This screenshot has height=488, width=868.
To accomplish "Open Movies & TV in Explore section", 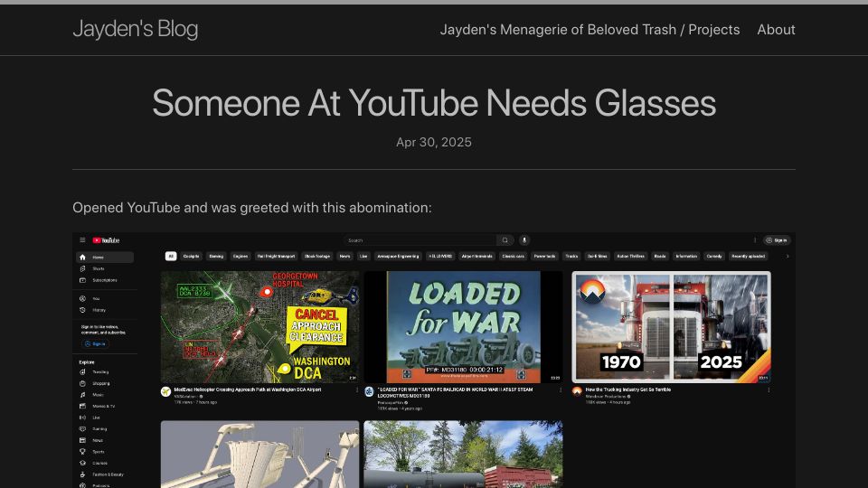I will pos(105,406).
